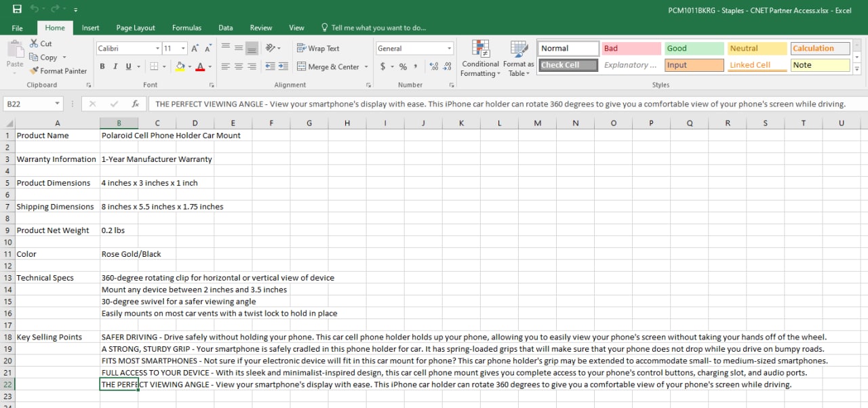868x408 pixels.
Task: Open the underline style dropdown arrow
Action: click(x=138, y=66)
